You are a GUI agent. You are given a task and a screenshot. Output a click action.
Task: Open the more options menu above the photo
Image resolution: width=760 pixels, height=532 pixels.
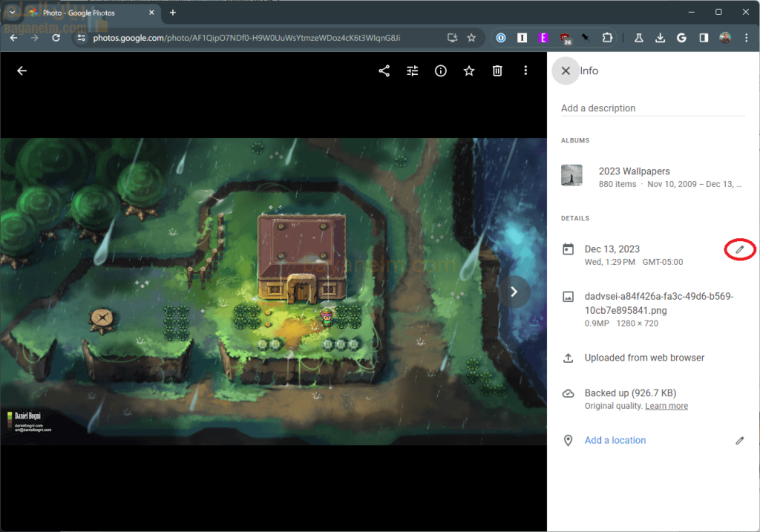click(x=525, y=71)
